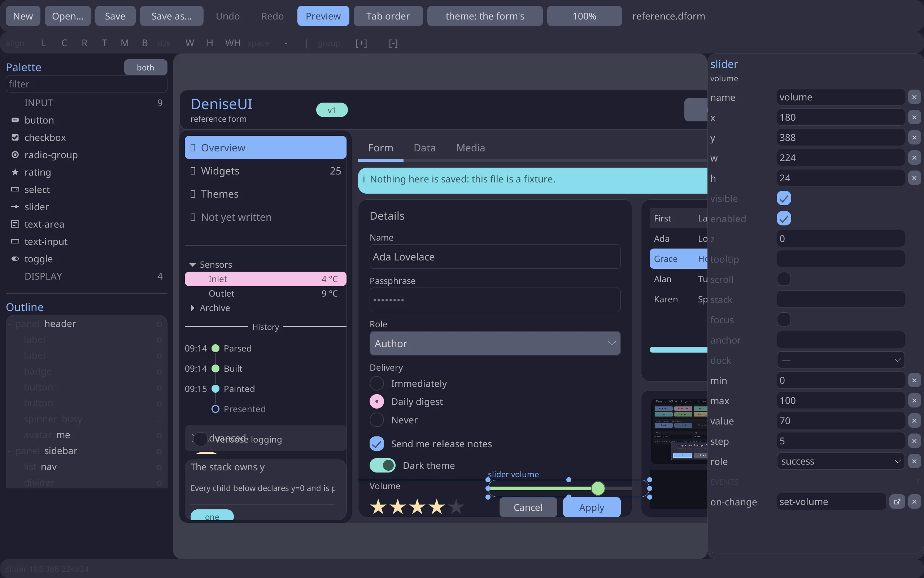Click the rating star icon in the Palette
Viewport: 924px width, 578px height.
15,172
